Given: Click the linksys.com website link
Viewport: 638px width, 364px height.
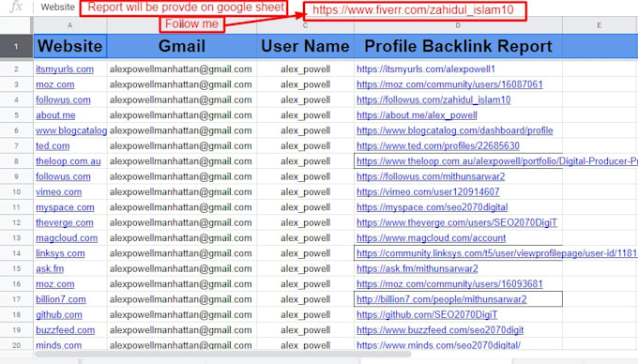Looking at the screenshot, I should click(x=60, y=253).
